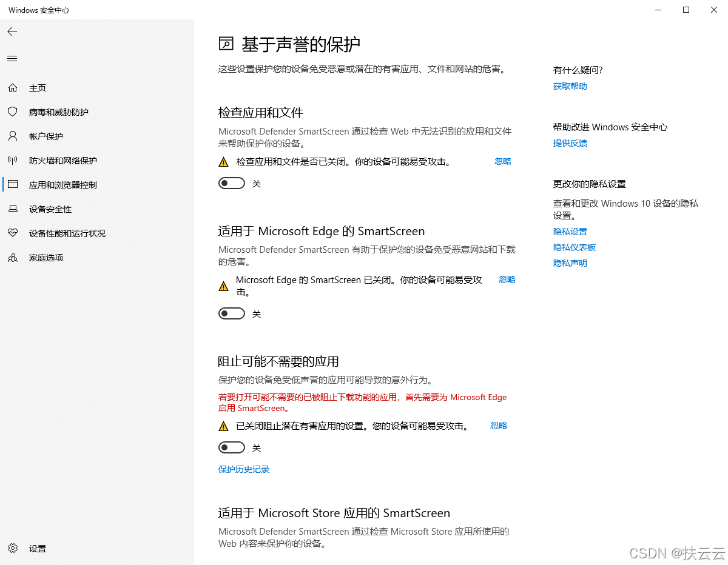Click the home icon beside 主页

click(12, 88)
